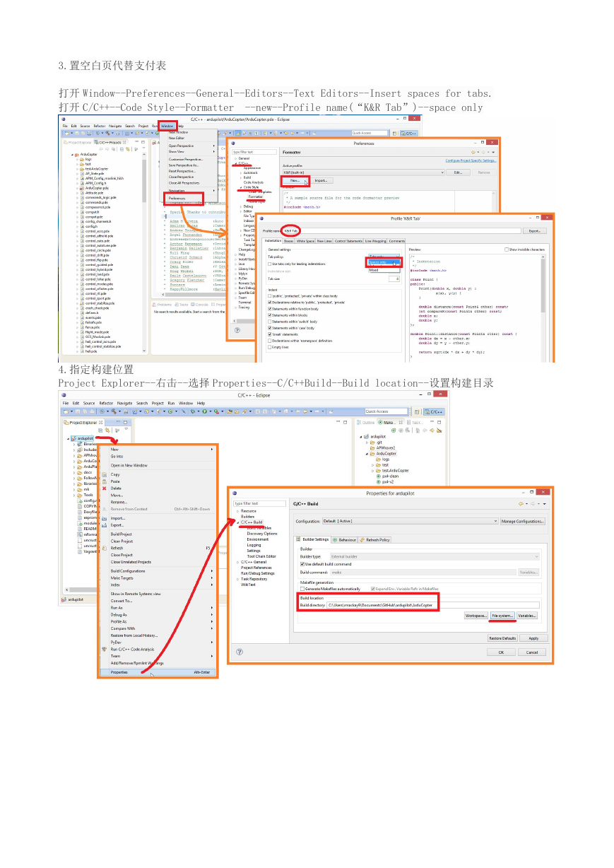Viewport: 614px width, 868px height.
Task: Switch to the Behaviour tab in Properties
Action: point(344,539)
